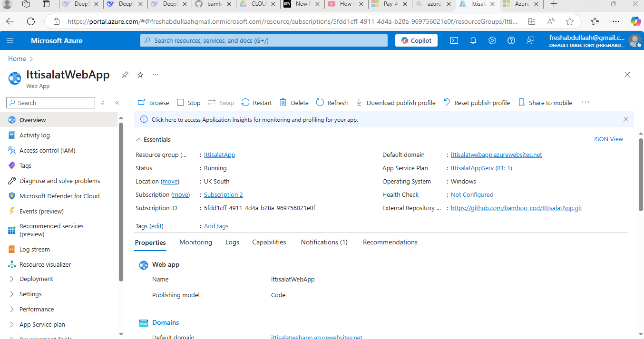Focus the search resources, services, docs box

tap(264, 40)
